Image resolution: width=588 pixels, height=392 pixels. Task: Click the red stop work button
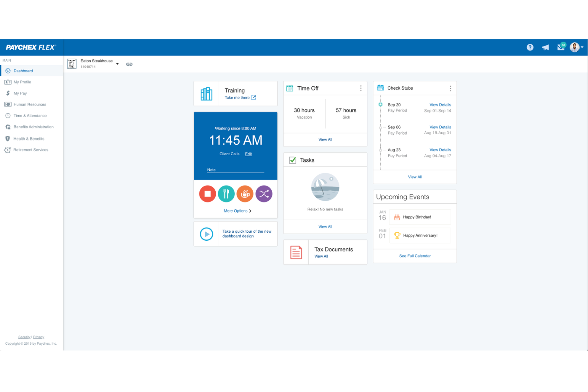[207, 194]
